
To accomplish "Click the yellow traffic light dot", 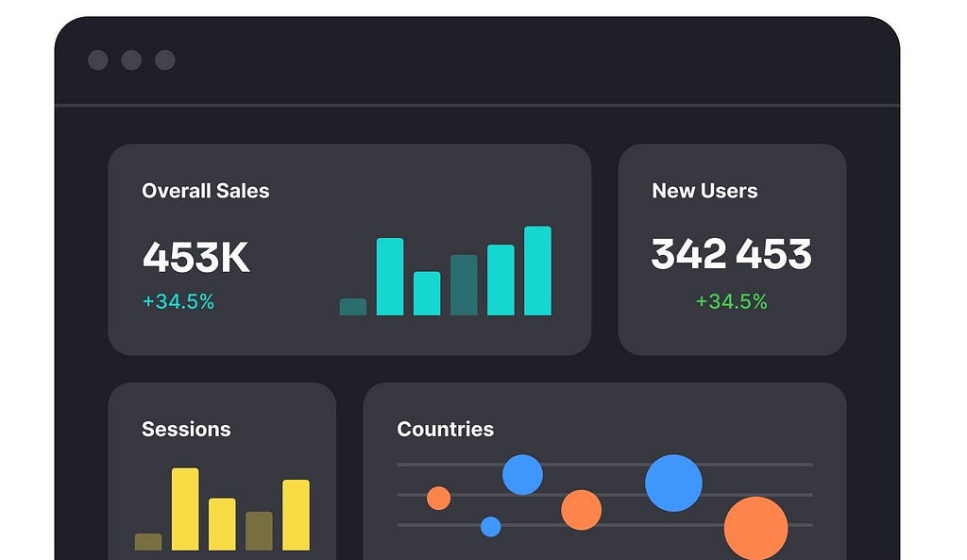I will tap(131, 60).
